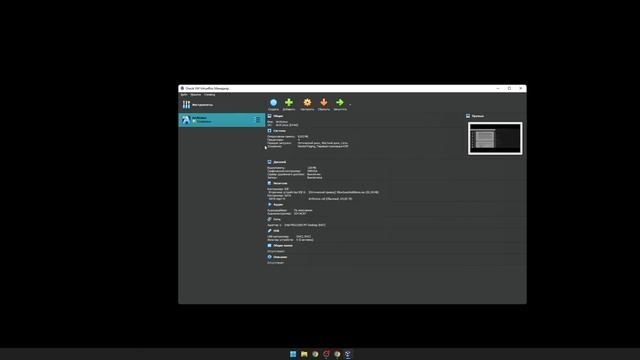640x360 pixels.
Task: Click the Превью panel header
Action: click(478, 116)
